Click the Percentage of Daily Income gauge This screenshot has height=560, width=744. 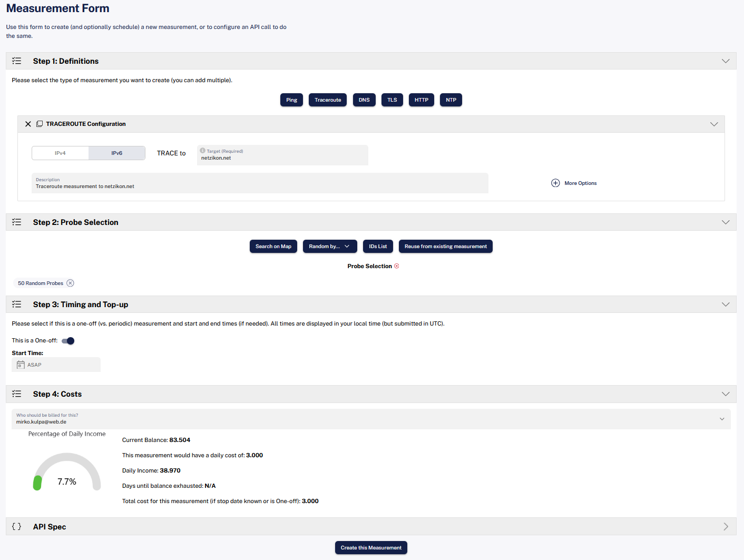(x=67, y=472)
